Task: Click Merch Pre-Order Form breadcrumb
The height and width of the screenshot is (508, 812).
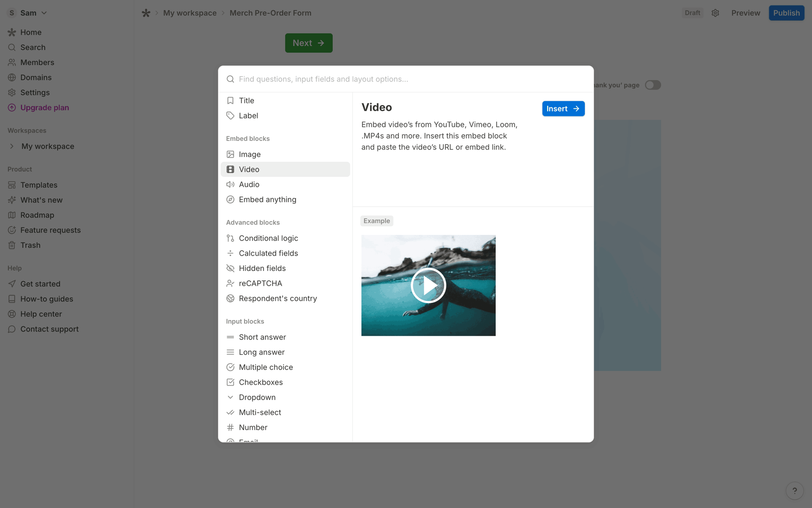Action: [270, 13]
